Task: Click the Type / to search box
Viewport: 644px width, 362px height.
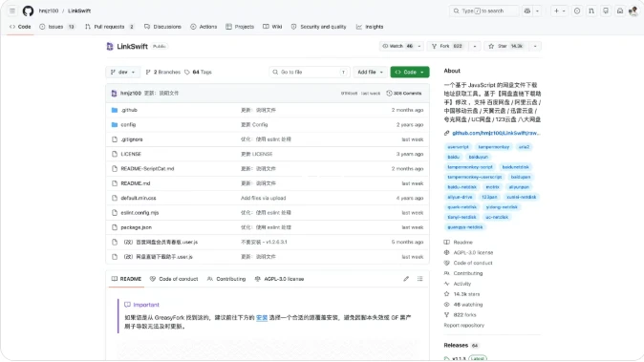Action: point(483,11)
